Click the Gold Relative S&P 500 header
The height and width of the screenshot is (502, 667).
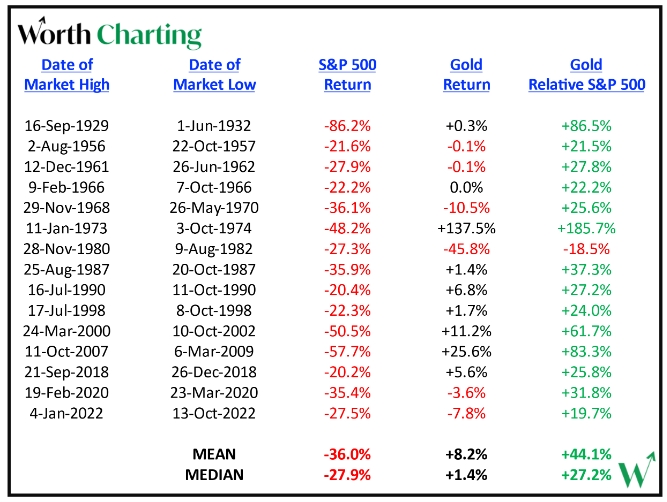(x=586, y=75)
